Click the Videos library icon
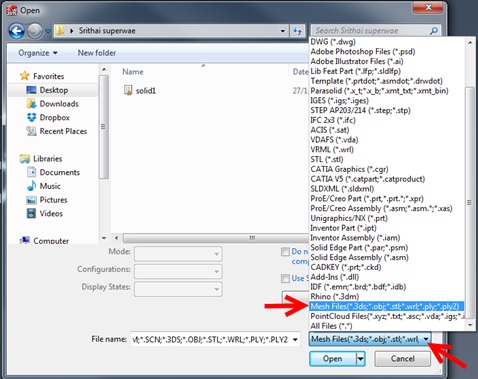This screenshot has width=478, height=379. [x=31, y=213]
